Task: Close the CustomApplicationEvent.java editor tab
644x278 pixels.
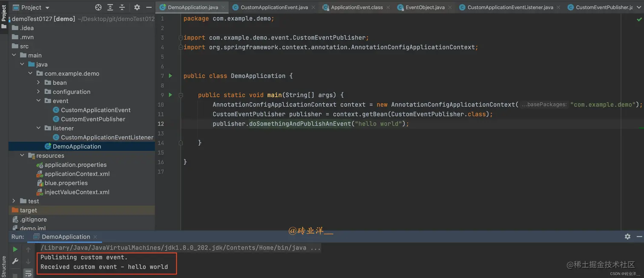Action: 313,8
